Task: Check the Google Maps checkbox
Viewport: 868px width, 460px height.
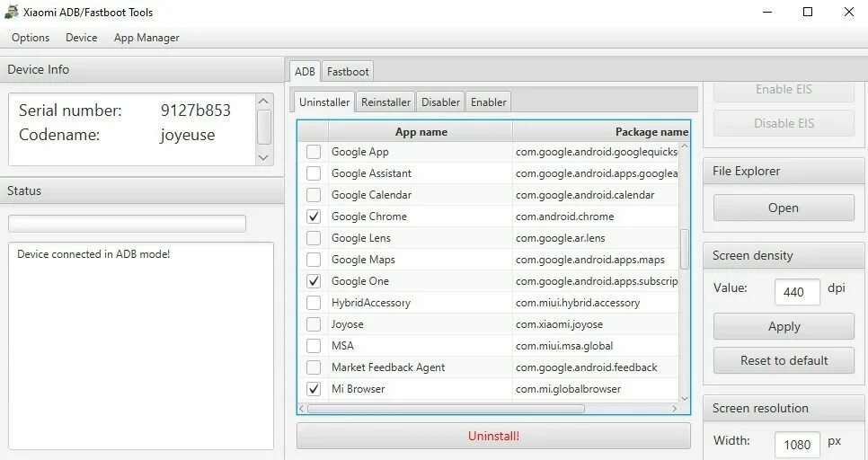Action: (314, 260)
